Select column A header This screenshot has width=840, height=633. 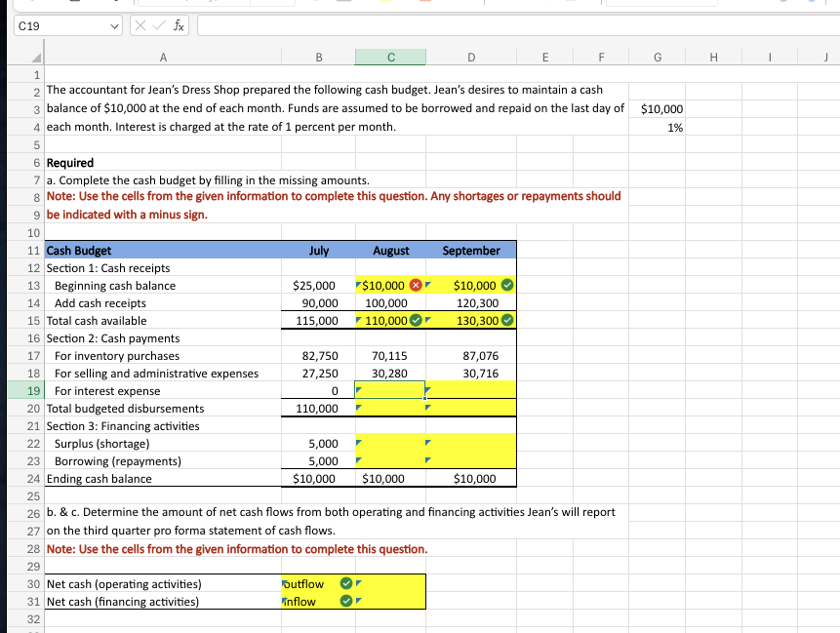click(x=163, y=58)
